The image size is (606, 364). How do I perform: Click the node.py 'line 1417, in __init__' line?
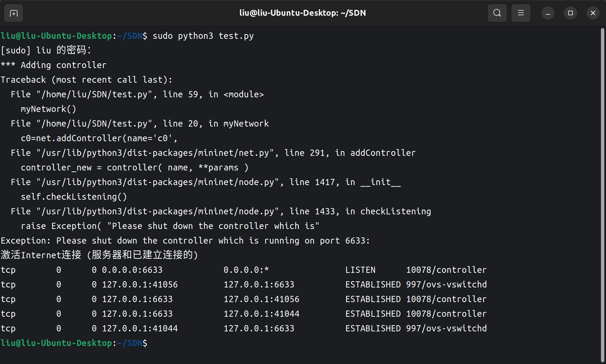point(206,182)
